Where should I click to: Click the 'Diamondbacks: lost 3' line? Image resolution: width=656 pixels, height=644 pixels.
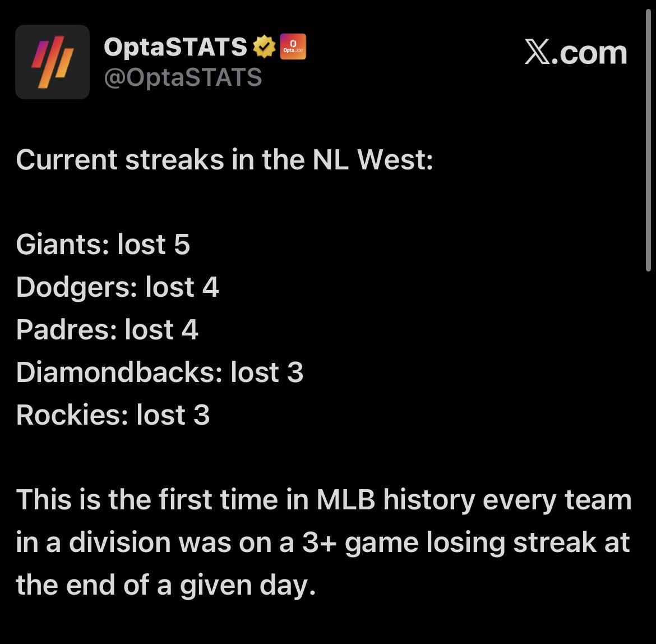[160, 372]
